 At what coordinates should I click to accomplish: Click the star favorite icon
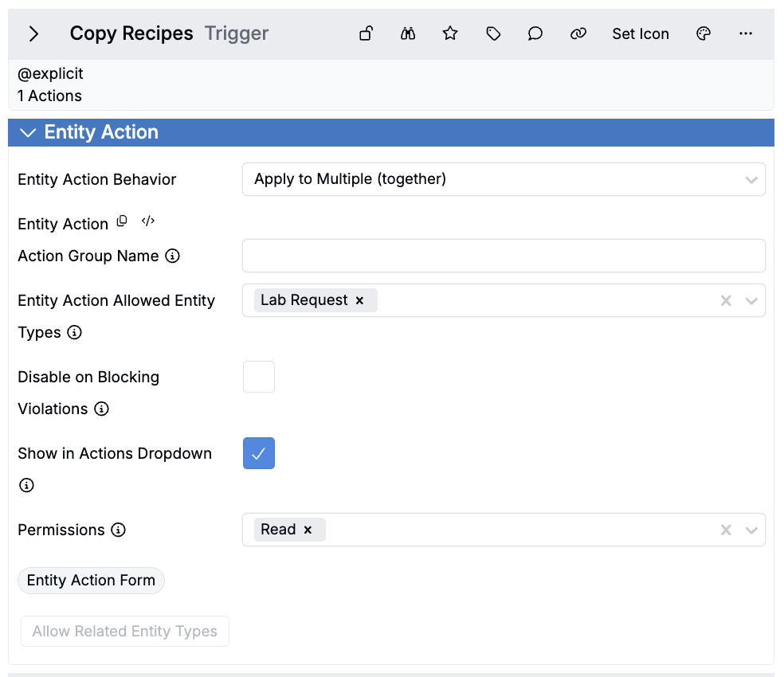(x=450, y=33)
